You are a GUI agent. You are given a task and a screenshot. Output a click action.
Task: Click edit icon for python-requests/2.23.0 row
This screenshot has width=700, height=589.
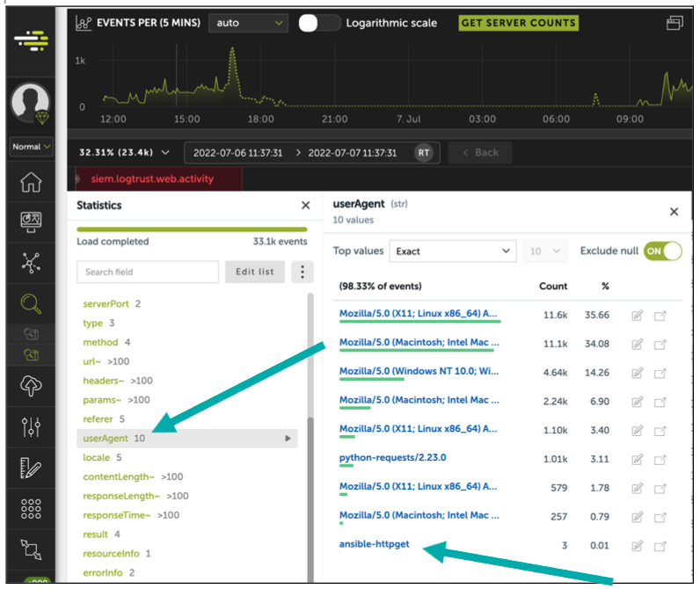638,457
